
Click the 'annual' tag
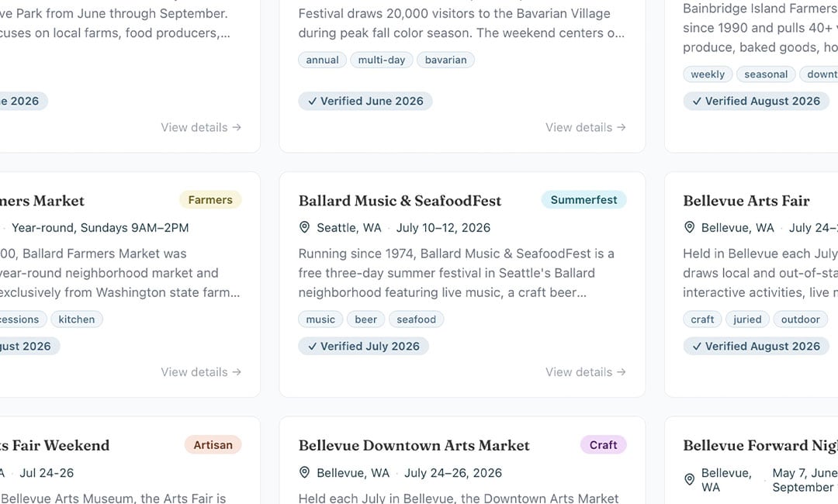coord(322,60)
